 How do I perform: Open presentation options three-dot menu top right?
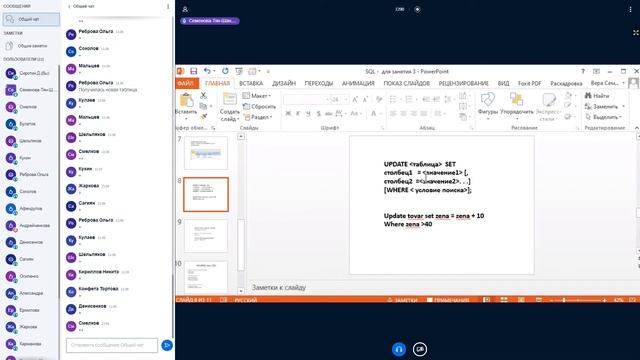click(x=630, y=9)
